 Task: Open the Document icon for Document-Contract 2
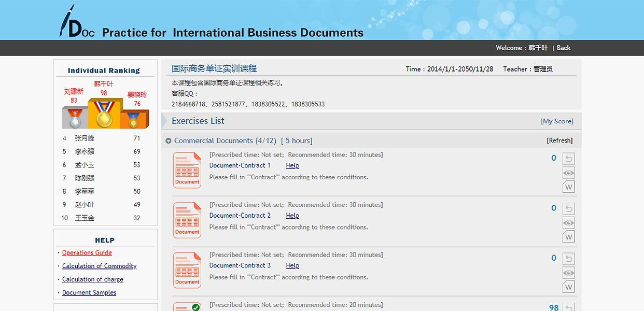point(187,220)
